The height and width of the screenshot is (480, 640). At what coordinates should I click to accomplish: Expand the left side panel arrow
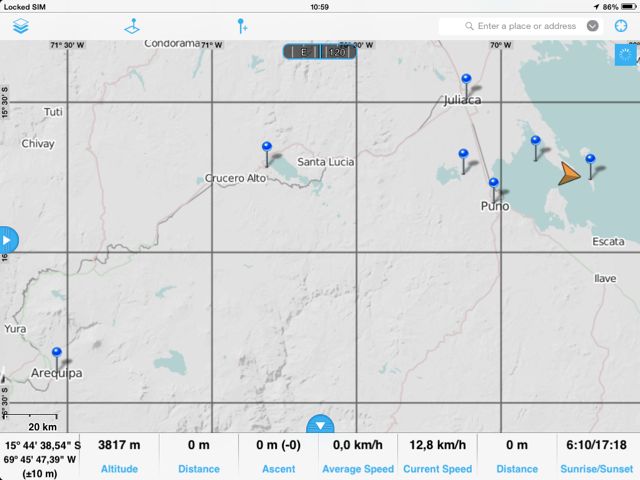8,240
